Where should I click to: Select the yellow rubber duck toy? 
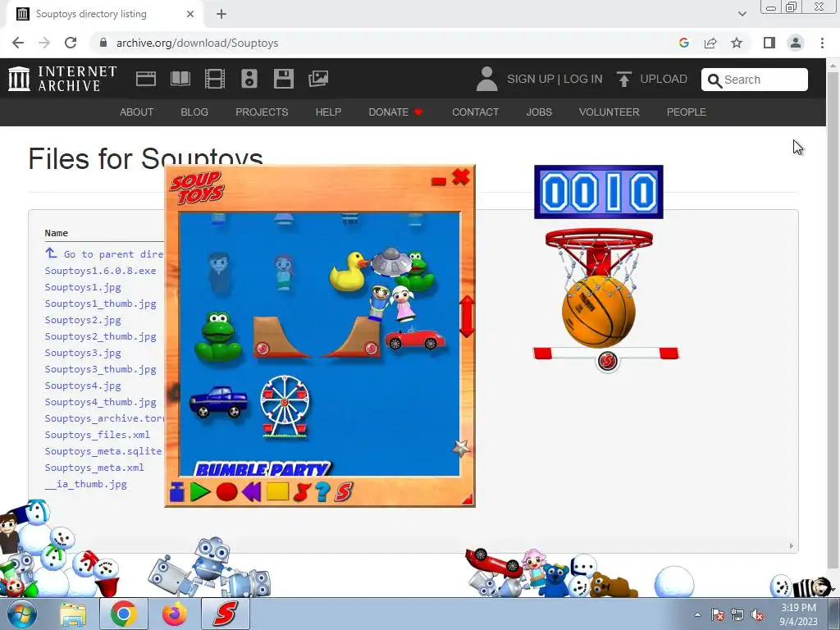tap(349, 272)
